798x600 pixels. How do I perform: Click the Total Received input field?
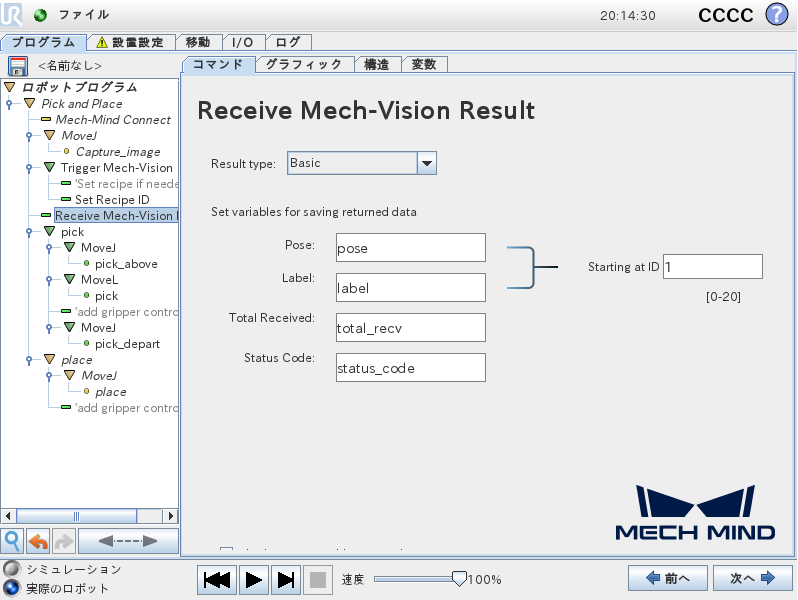tap(411, 327)
